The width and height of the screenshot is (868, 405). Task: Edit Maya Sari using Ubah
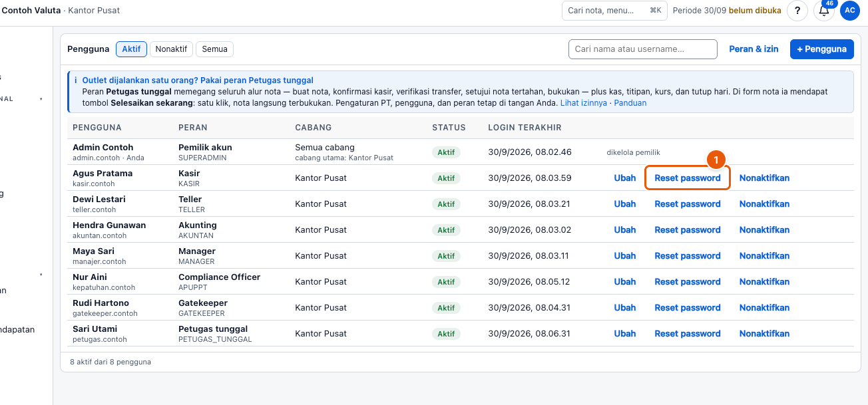[x=625, y=256]
